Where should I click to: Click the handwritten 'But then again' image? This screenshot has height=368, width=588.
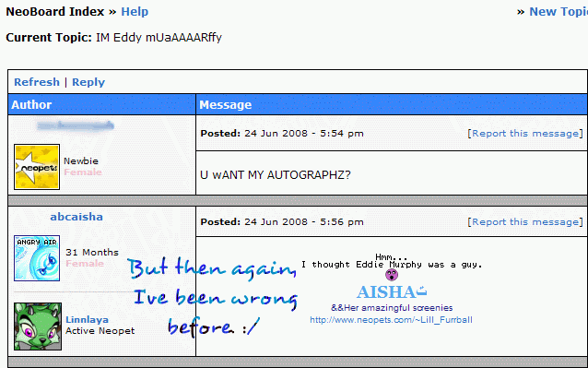click(213, 296)
